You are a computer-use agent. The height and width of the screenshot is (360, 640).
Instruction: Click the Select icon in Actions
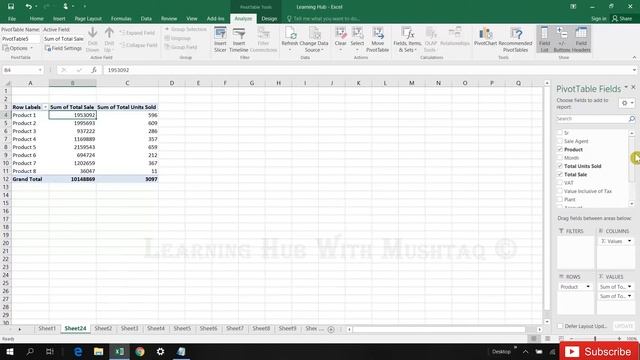pyautogui.click(x=357, y=39)
